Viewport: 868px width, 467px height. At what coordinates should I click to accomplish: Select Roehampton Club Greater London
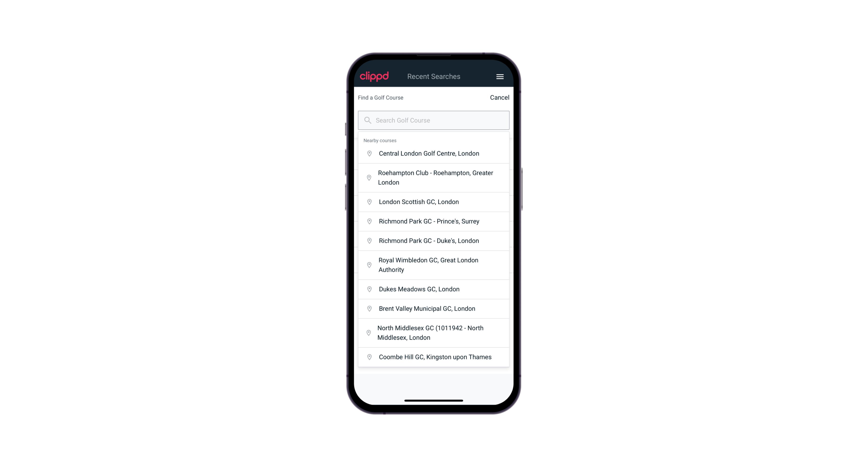point(434,177)
